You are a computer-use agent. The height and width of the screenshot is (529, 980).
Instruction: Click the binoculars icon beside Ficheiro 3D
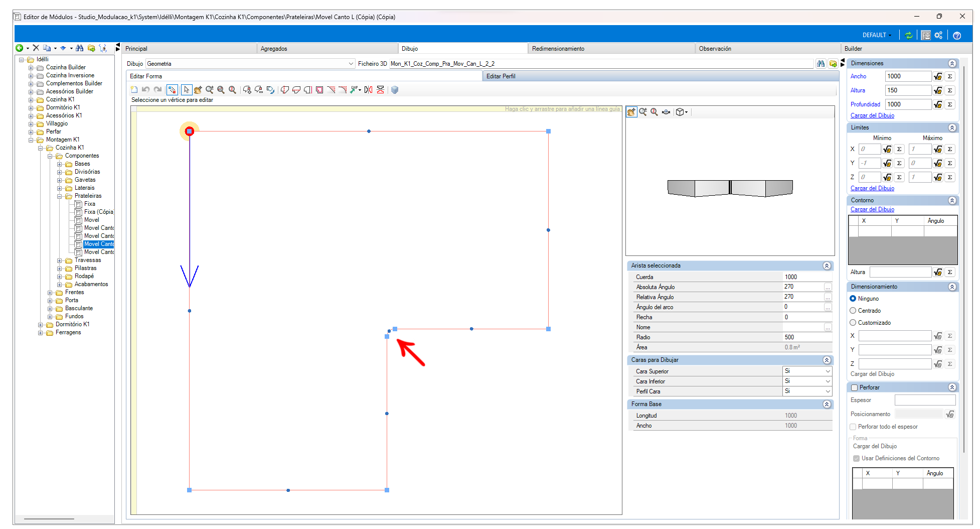click(x=821, y=64)
